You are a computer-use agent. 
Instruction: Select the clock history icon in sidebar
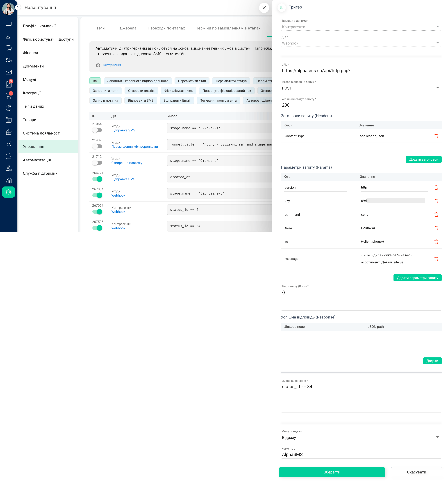[9, 108]
